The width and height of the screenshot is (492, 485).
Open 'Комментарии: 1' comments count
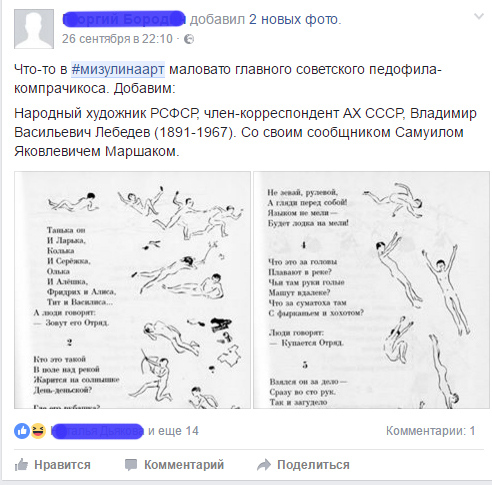coord(430,431)
